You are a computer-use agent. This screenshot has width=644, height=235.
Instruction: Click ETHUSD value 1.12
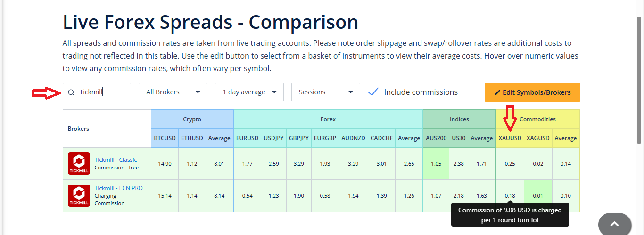(192, 164)
